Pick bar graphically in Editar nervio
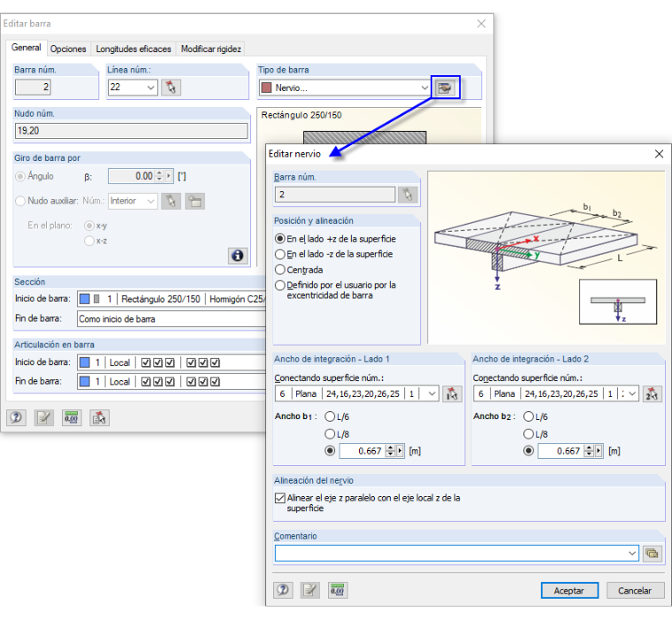672x619 pixels. [408, 195]
